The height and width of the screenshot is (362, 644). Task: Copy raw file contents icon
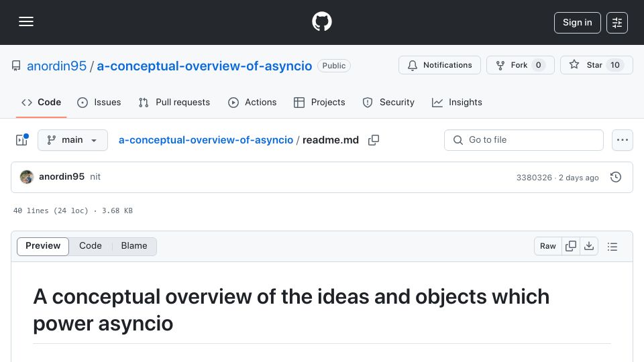pyautogui.click(x=571, y=246)
